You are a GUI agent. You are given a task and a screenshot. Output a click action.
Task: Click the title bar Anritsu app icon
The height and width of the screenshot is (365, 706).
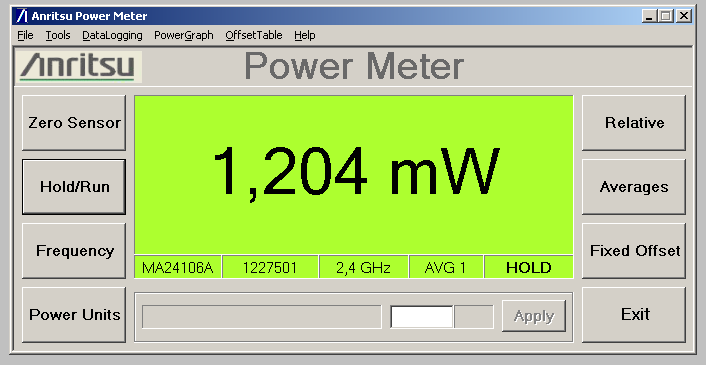click(21, 16)
